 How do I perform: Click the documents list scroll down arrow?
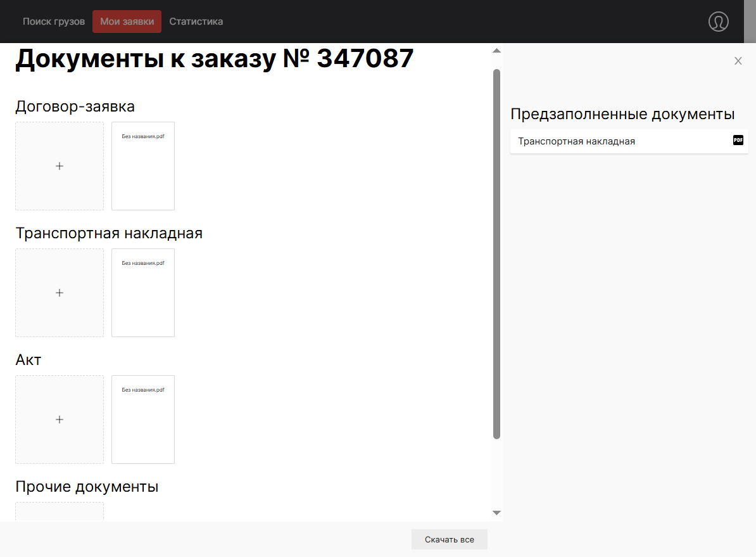[496, 513]
